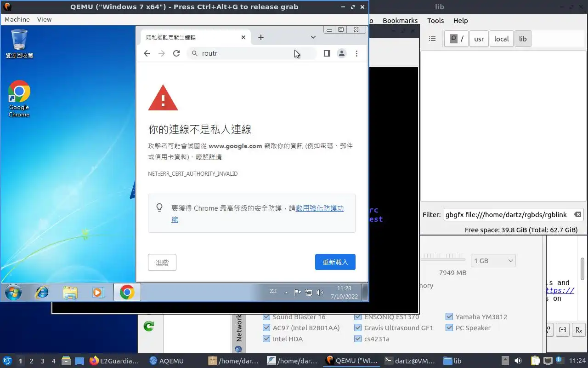Open a new Chrome tab with plus

(261, 37)
